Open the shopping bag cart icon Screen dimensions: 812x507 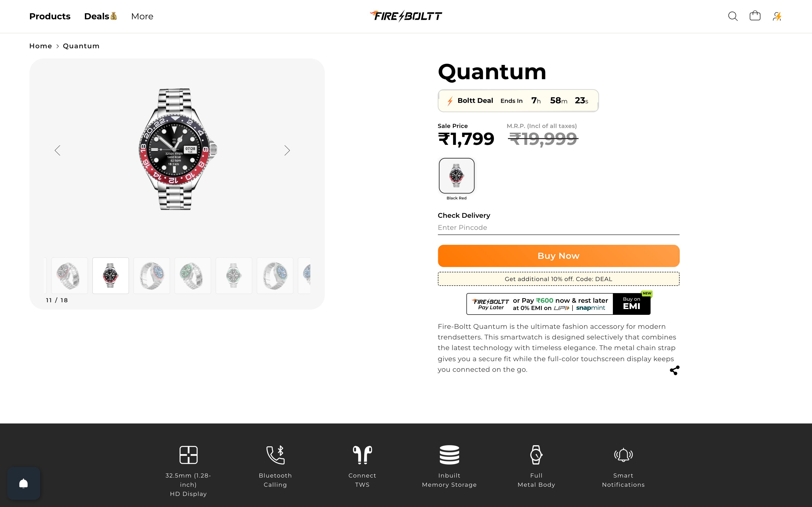tap(755, 16)
